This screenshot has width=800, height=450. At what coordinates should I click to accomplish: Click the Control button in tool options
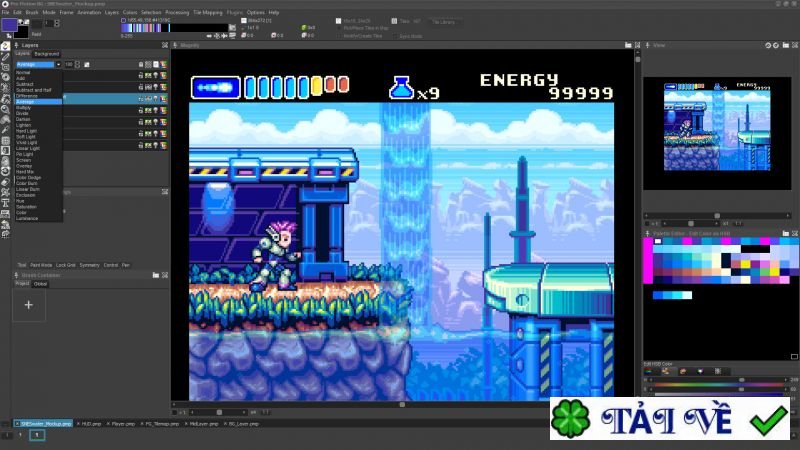point(111,265)
